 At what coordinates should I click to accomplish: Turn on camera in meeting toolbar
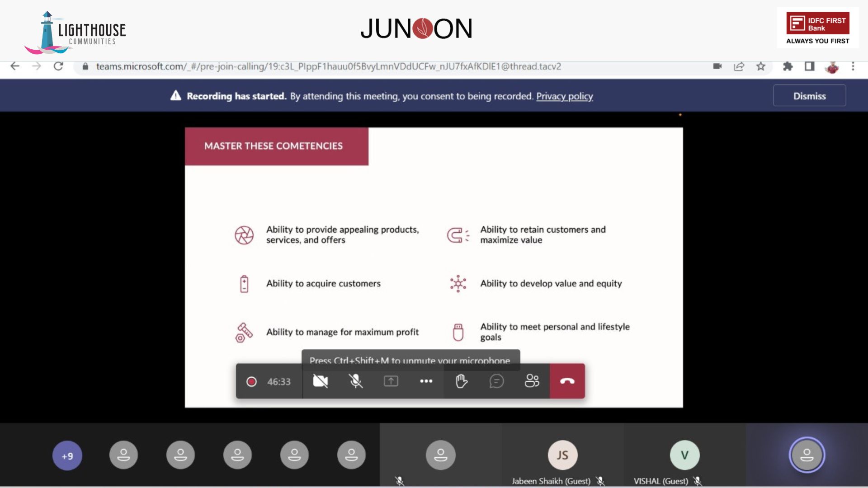pos(320,381)
